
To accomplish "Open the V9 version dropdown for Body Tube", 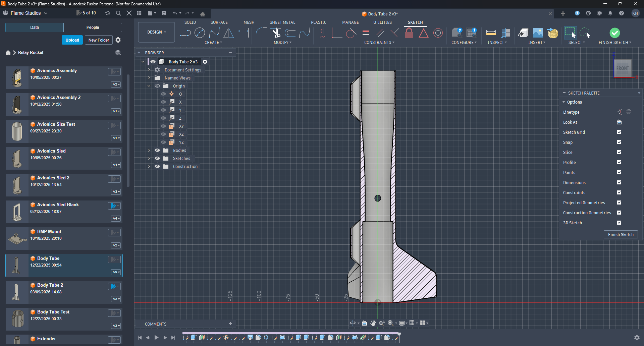I will tap(116, 272).
